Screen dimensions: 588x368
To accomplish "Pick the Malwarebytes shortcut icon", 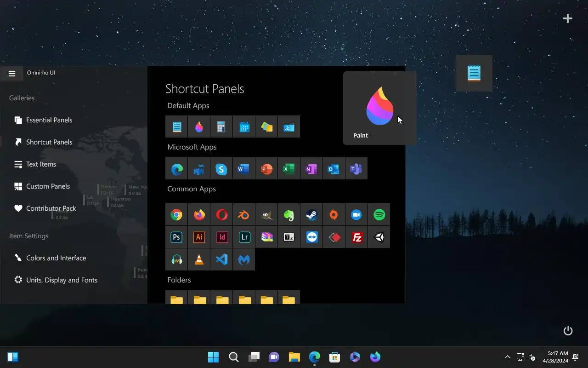I will pyautogui.click(x=244, y=260).
